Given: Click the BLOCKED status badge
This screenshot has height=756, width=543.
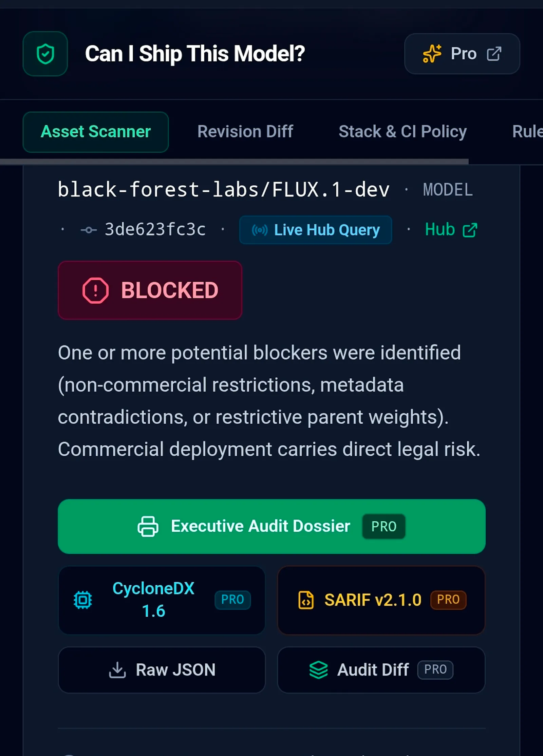Looking at the screenshot, I should 150,290.
